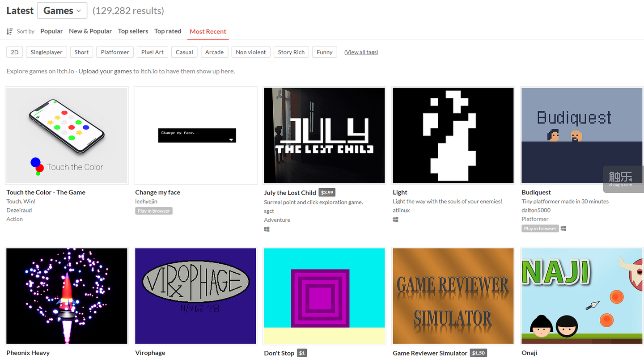The image size is (644, 359).
Task: Open the Games category dropdown
Action: coord(62,10)
